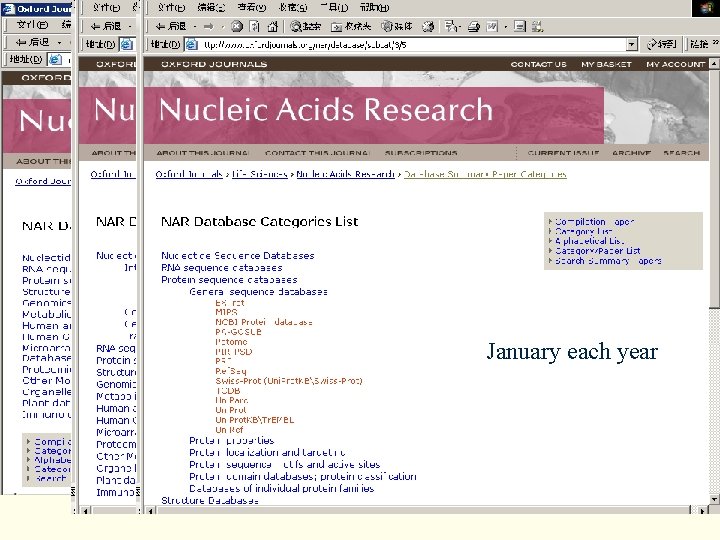Open the Structure Databases category link

[x=209, y=500]
